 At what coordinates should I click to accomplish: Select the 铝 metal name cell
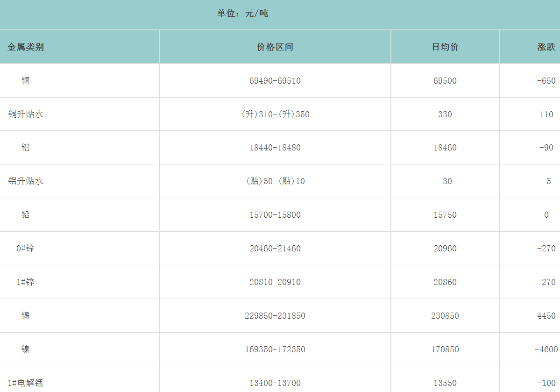point(26,148)
